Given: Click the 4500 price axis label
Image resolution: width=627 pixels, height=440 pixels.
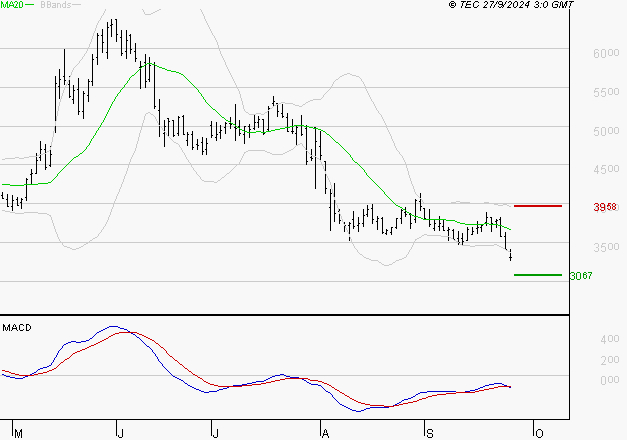Looking at the screenshot, I should [606, 169].
